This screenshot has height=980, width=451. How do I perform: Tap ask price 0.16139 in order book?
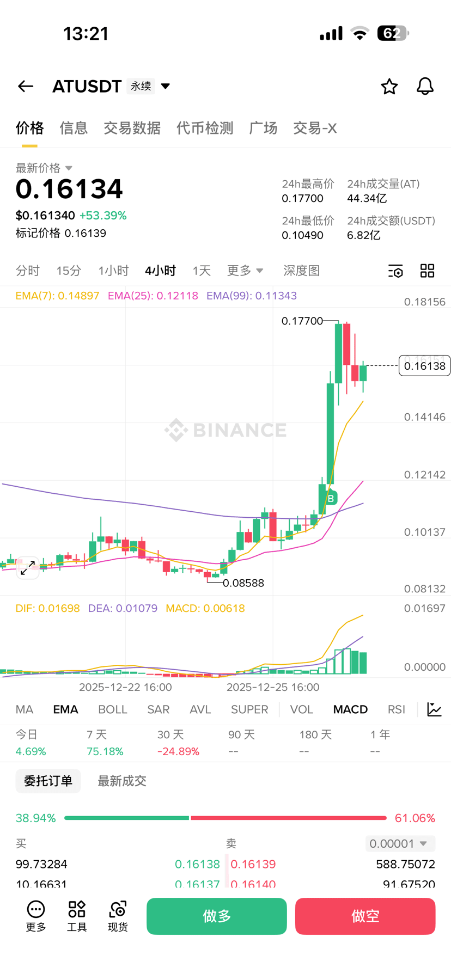tap(253, 864)
